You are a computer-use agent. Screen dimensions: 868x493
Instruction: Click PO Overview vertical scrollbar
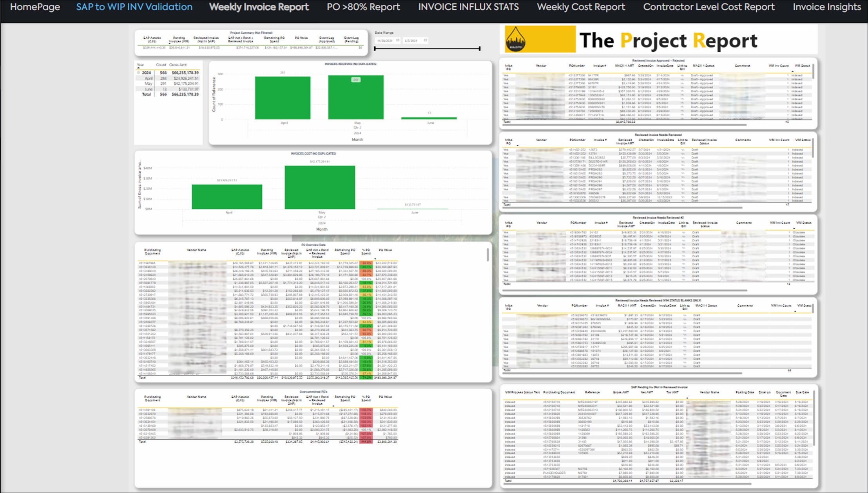[487, 255]
